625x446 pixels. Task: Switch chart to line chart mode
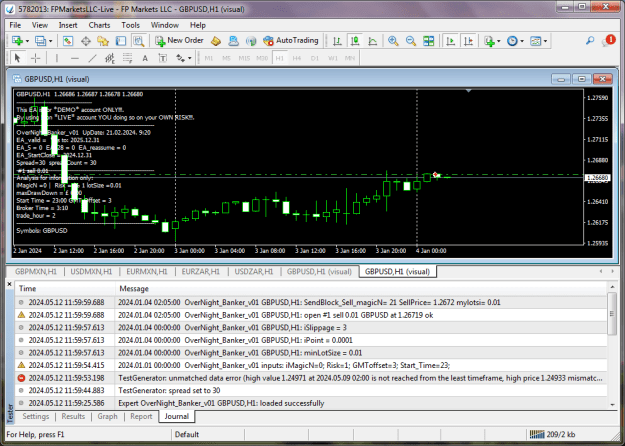[x=372, y=41]
